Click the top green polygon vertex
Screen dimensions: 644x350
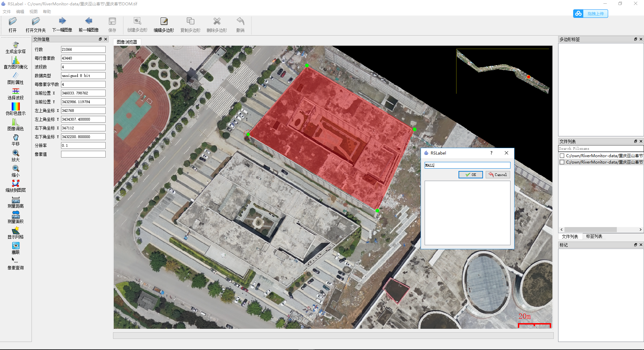(307, 65)
